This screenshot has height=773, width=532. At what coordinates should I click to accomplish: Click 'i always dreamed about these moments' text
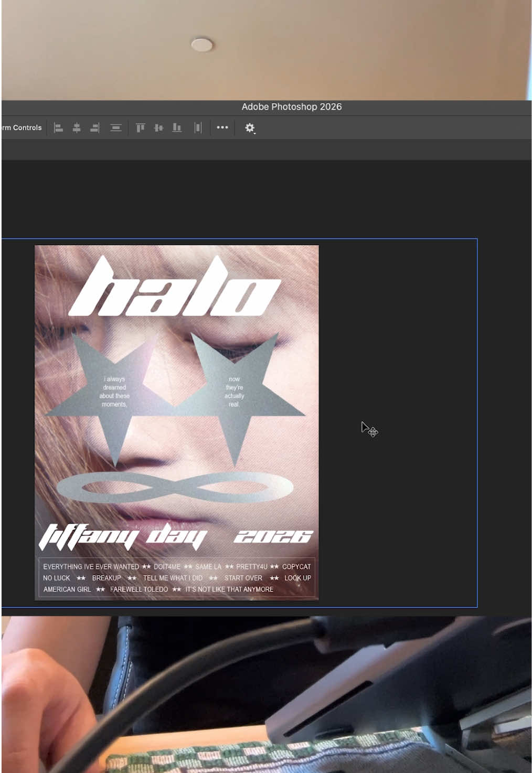[x=114, y=391]
